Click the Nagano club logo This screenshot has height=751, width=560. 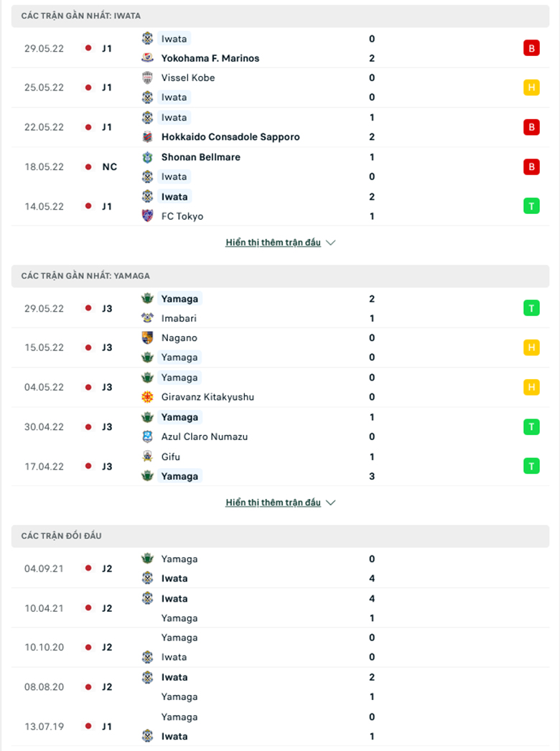(x=148, y=337)
